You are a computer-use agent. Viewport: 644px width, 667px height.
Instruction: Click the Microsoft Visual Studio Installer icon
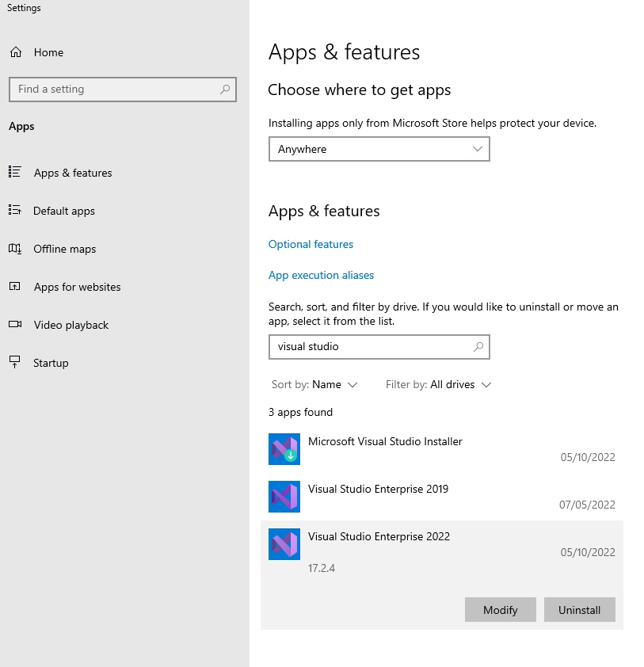pos(284,449)
